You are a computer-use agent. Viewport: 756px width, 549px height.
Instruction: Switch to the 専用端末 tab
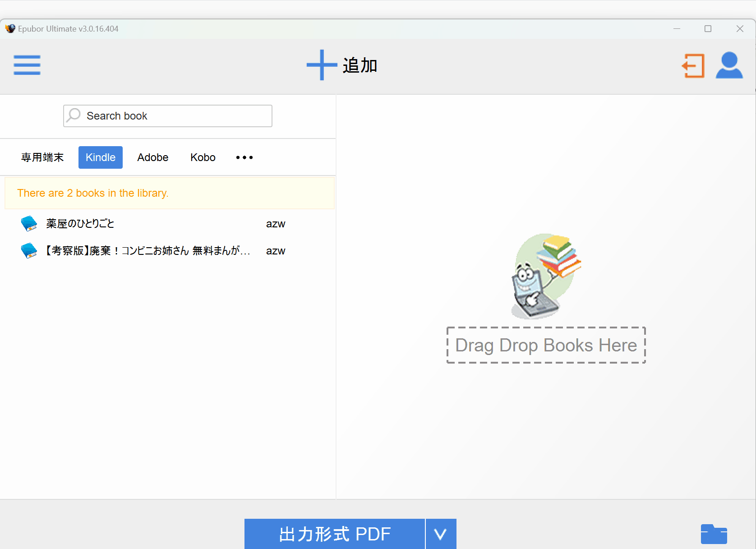coord(42,157)
